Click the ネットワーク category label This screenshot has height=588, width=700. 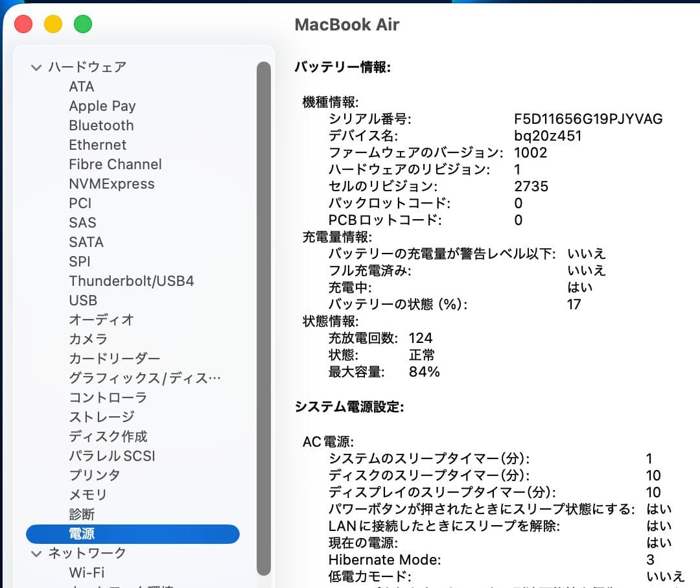tap(87, 553)
